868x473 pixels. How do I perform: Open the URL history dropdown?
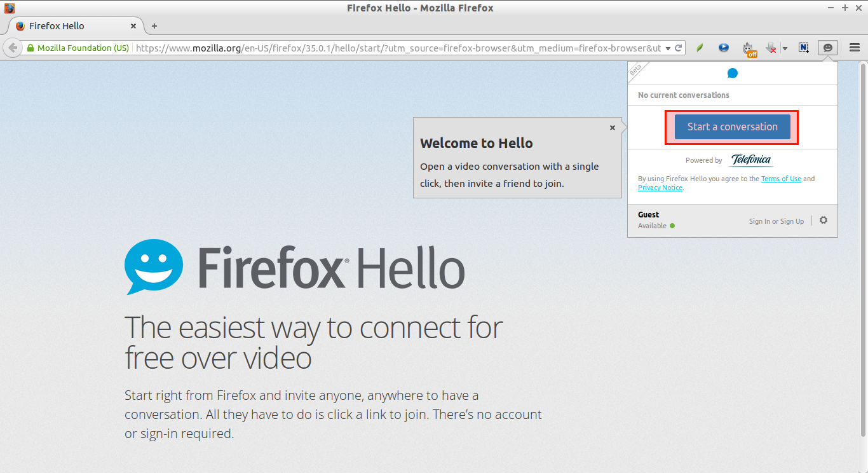668,48
